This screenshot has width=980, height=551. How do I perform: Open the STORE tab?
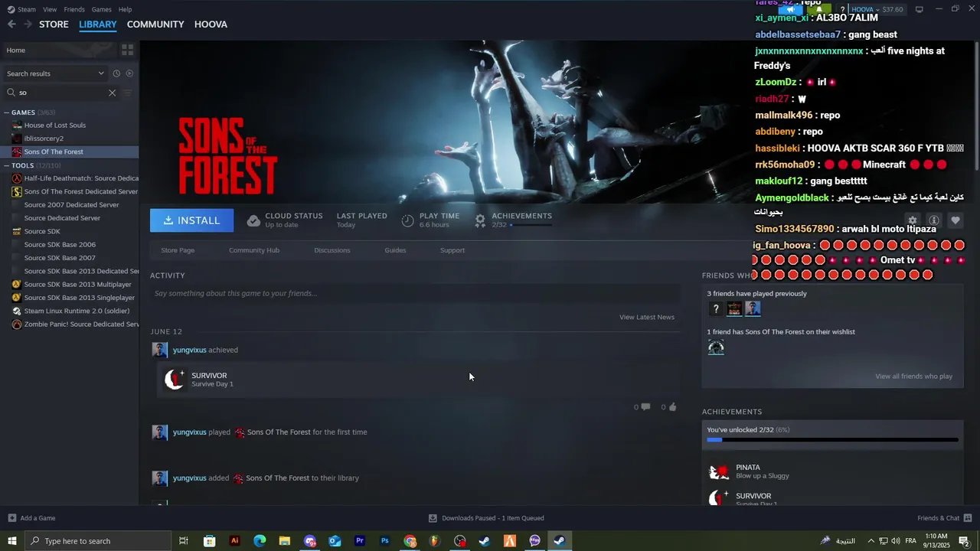pyautogui.click(x=54, y=24)
